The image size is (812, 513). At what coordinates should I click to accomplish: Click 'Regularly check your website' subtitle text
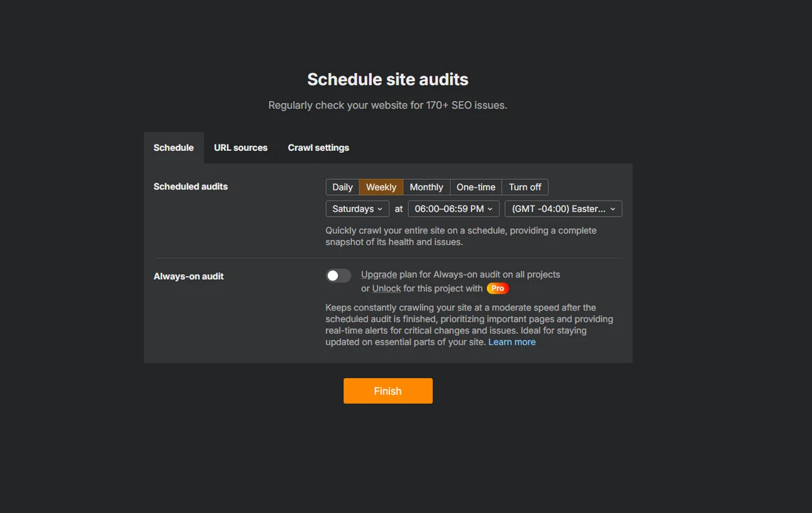(388, 106)
